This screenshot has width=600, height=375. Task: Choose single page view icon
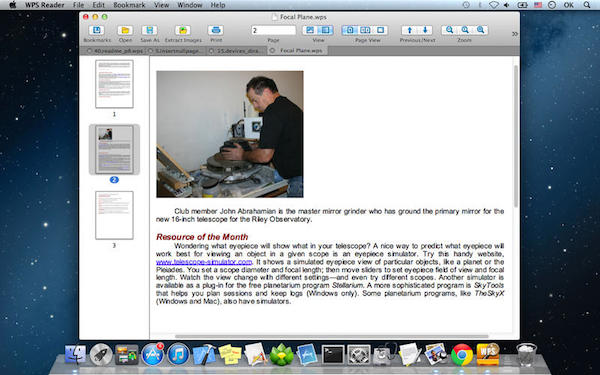point(350,30)
